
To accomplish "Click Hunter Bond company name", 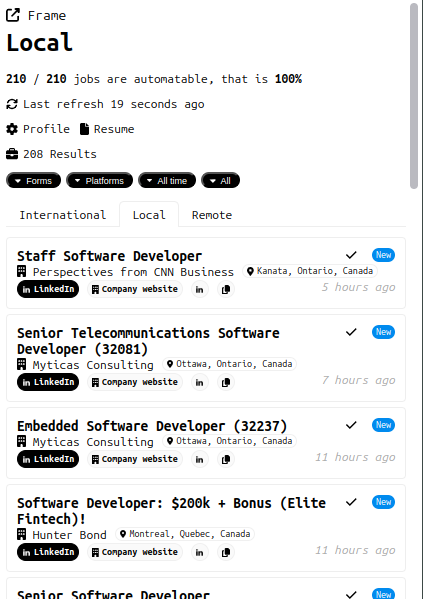I will (x=69, y=535).
